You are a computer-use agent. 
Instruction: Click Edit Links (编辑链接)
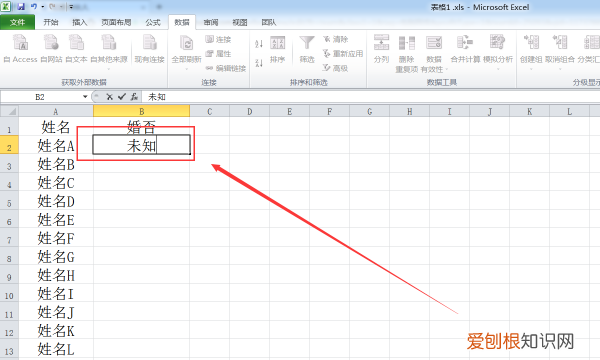tap(226, 68)
